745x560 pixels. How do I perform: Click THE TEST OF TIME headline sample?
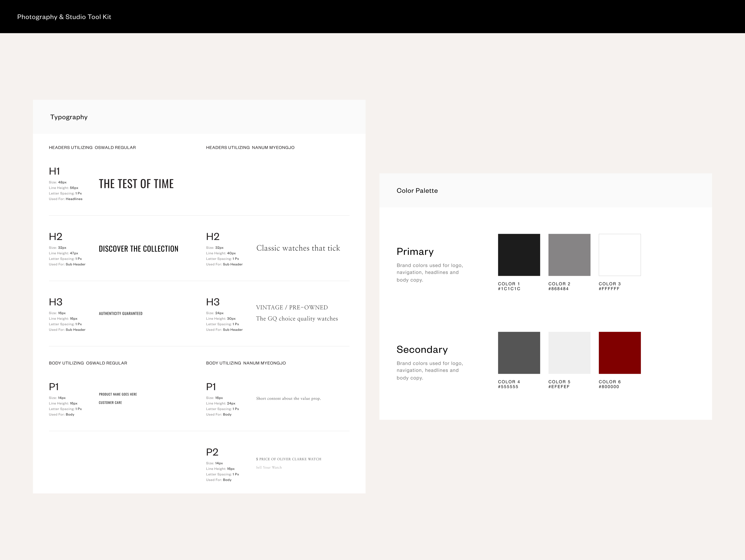[136, 184]
